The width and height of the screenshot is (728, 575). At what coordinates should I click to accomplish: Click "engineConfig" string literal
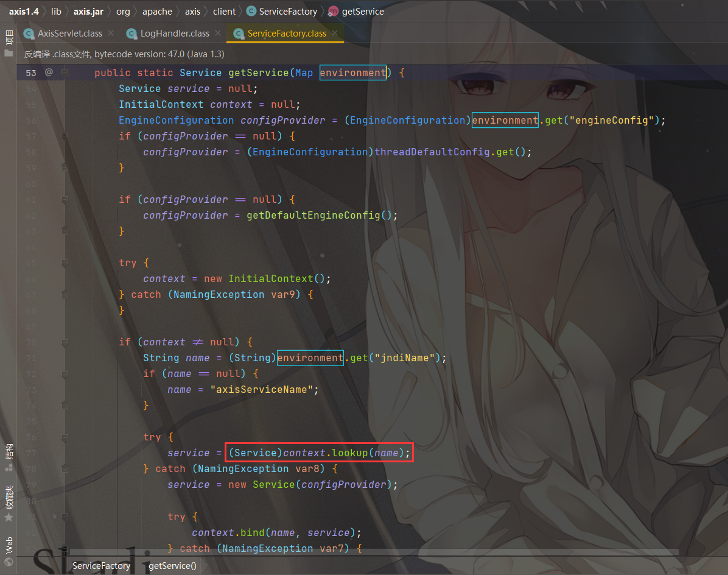click(x=612, y=120)
